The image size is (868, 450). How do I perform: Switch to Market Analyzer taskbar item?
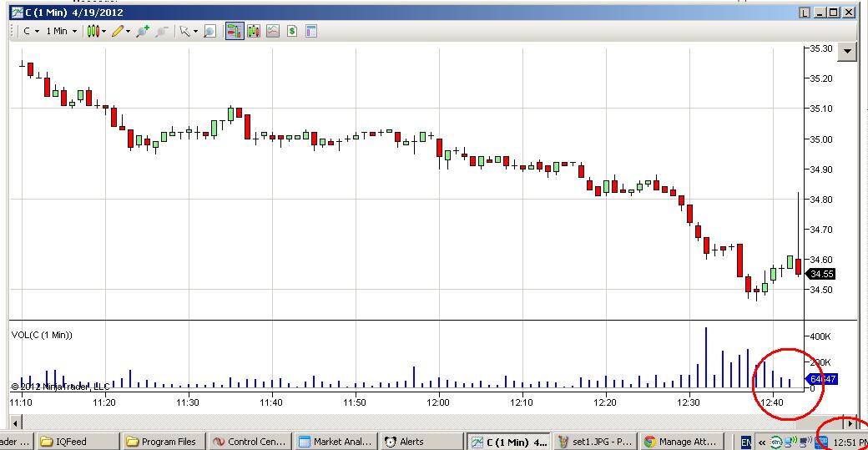click(336, 442)
